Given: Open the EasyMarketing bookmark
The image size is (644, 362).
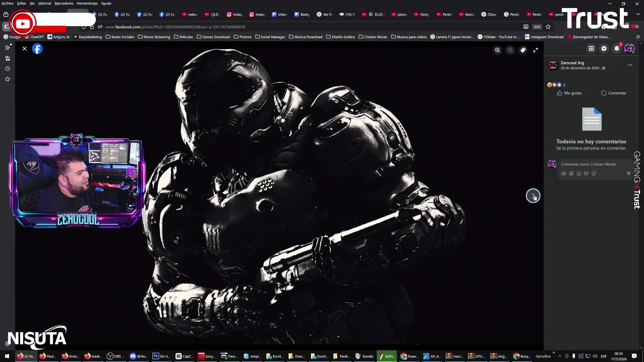Looking at the screenshot, I should tap(88, 37).
